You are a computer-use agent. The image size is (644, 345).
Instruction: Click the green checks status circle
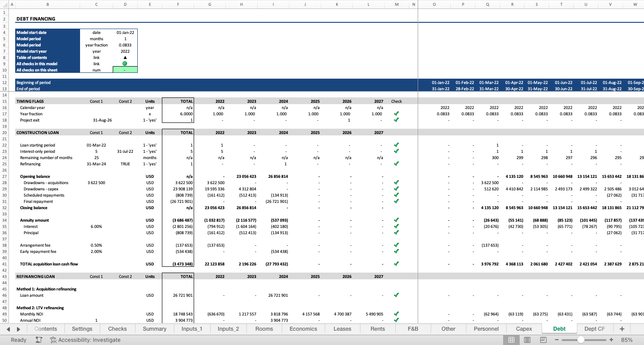(126, 63)
